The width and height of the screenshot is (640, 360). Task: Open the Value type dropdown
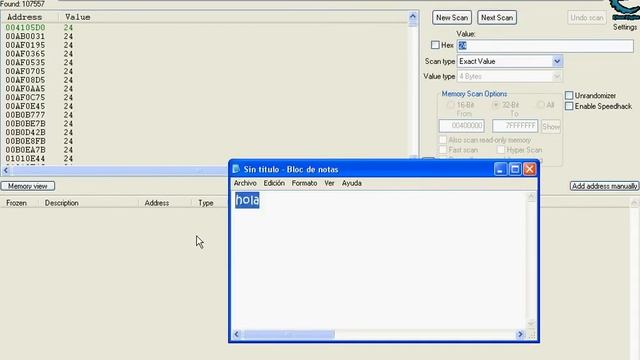pyautogui.click(x=557, y=76)
